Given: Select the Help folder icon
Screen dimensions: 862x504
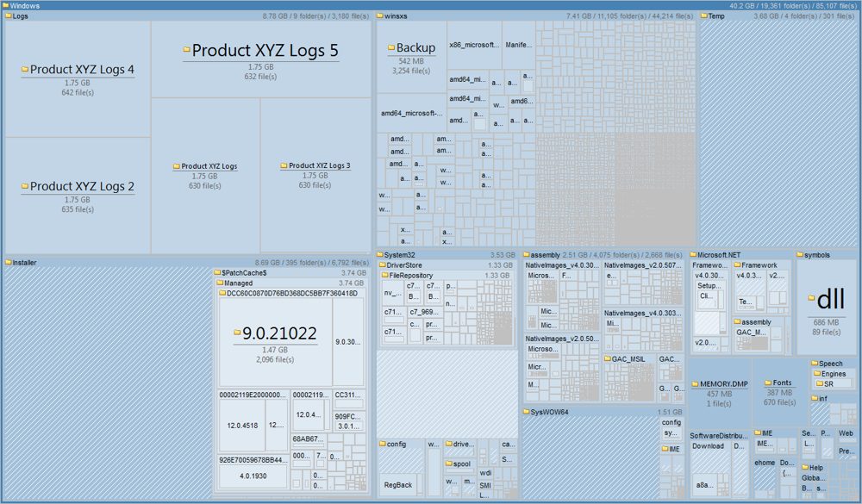Looking at the screenshot, I should tap(805, 468).
